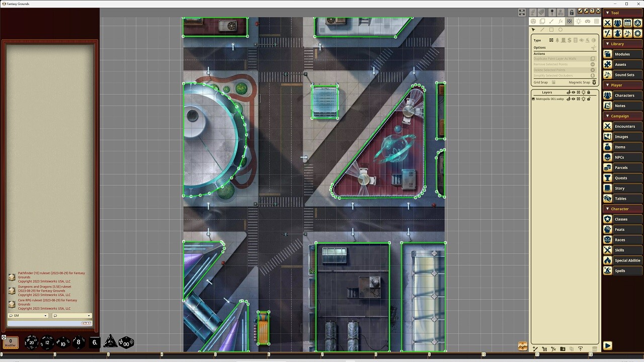Select the circle drawing tool
The image size is (644, 362).
coord(560,30)
